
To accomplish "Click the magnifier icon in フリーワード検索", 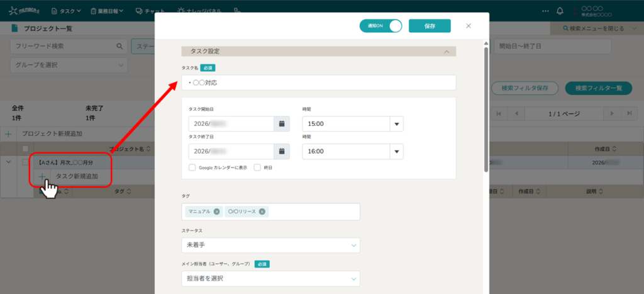I will point(119,47).
